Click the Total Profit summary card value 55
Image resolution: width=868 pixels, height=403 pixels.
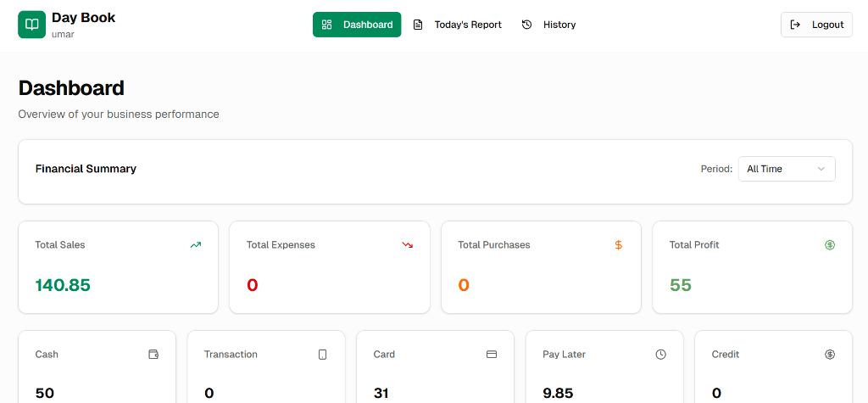pos(681,285)
